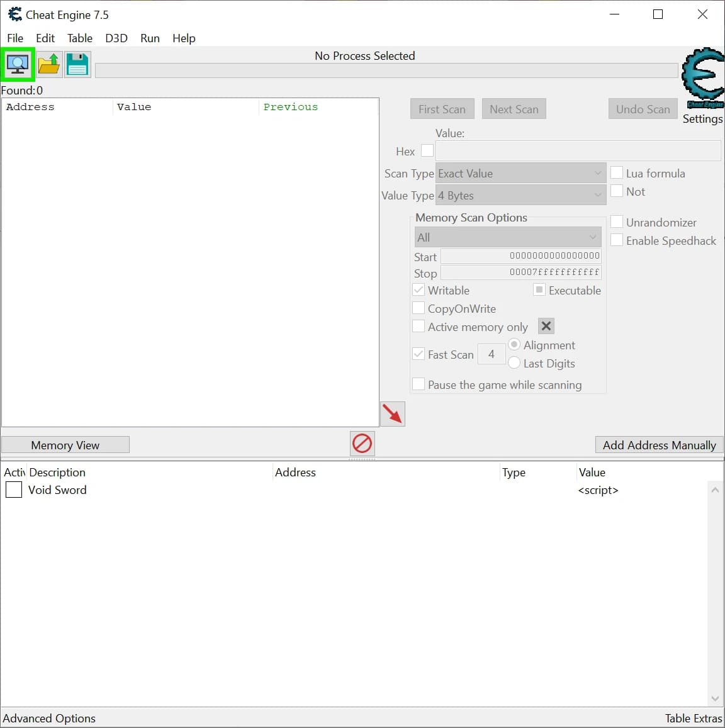The width and height of the screenshot is (725, 728).
Task: Clear address list with the red no-entry icon
Action: 362,444
